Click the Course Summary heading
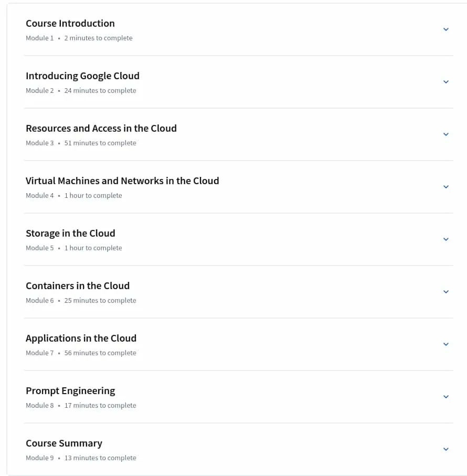 [64, 444]
